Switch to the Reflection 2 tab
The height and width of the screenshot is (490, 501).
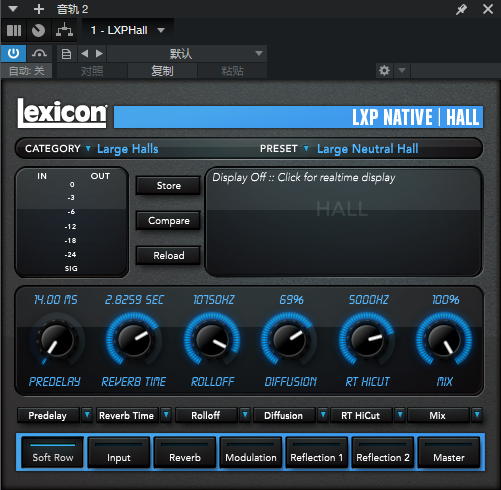pyautogui.click(x=383, y=452)
